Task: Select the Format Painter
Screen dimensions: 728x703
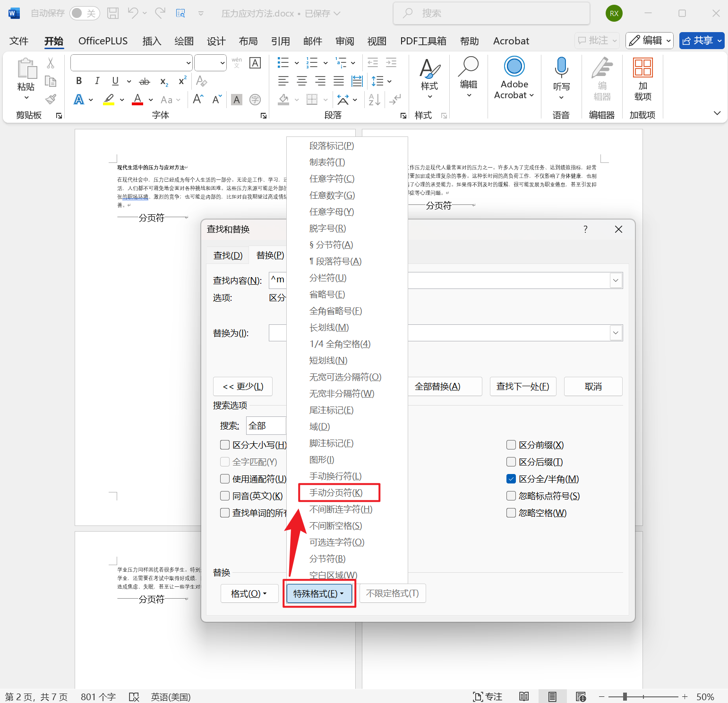Action: coord(51,99)
